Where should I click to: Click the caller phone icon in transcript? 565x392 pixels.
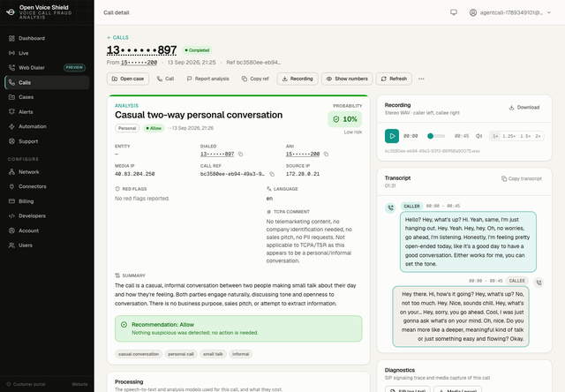(390, 207)
